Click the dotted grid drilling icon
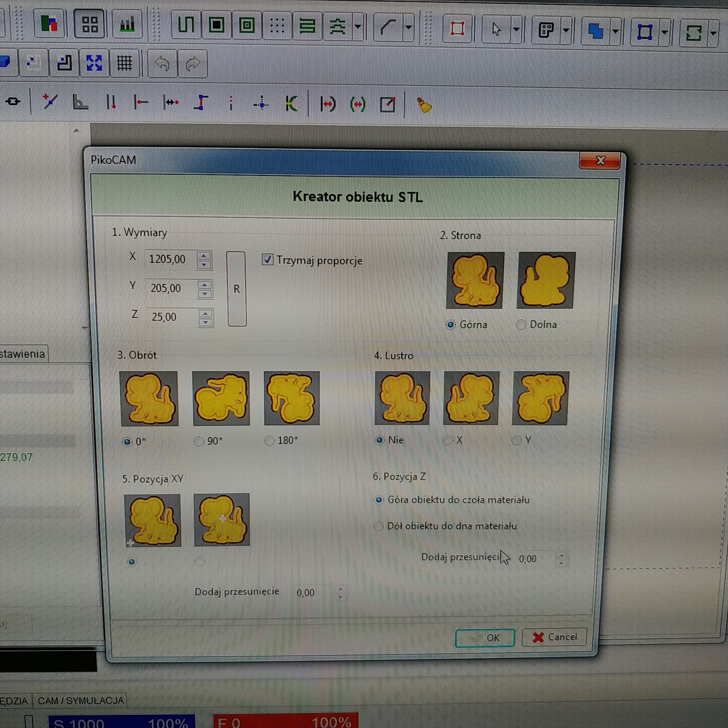The width and height of the screenshot is (728, 728). pos(277,26)
